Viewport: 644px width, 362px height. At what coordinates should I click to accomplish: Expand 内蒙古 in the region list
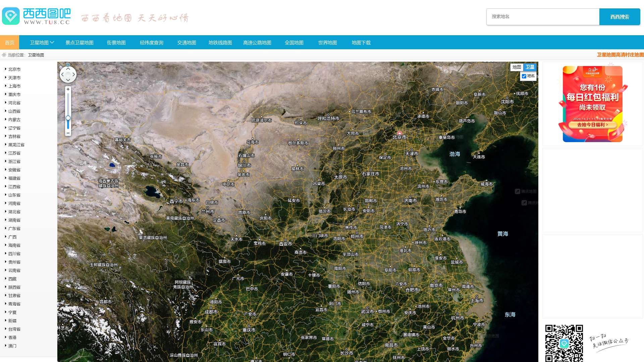pyautogui.click(x=14, y=120)
